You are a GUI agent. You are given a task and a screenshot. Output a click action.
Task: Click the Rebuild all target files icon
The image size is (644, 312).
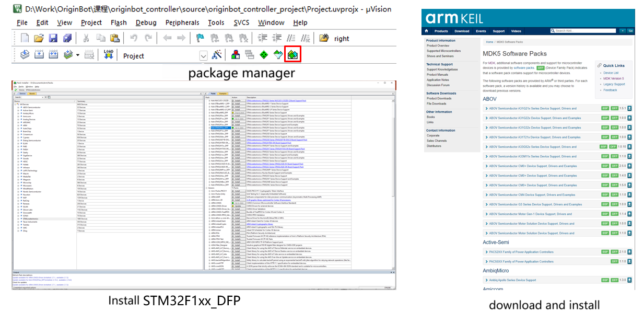[x=53, y=55]
